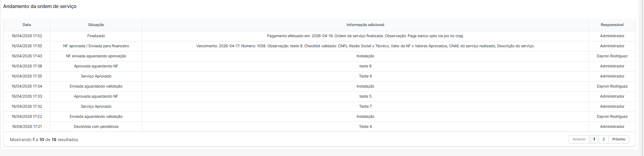Click the Informação adicional column header
The height and width of the screenshot is (156, 644).
tap(365, 25)
